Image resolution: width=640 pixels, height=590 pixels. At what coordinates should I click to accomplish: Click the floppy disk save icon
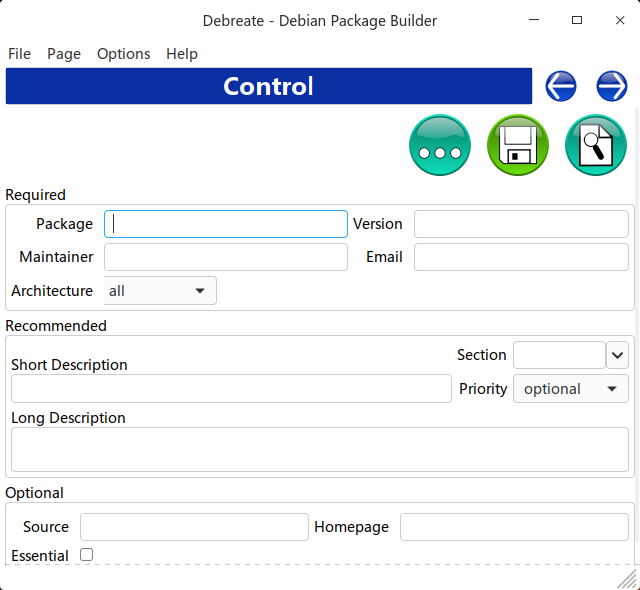coord(518,146)
